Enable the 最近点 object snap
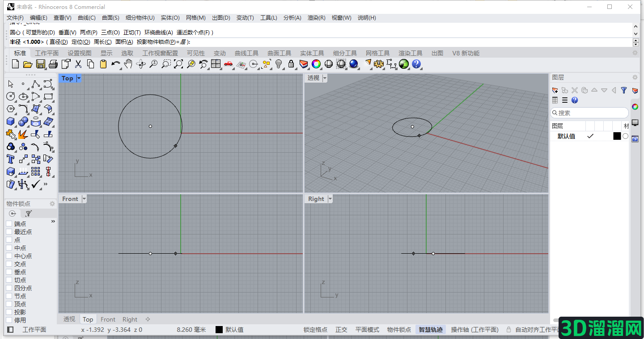This screenshot has height=339, width=644. tap(9, 232)
